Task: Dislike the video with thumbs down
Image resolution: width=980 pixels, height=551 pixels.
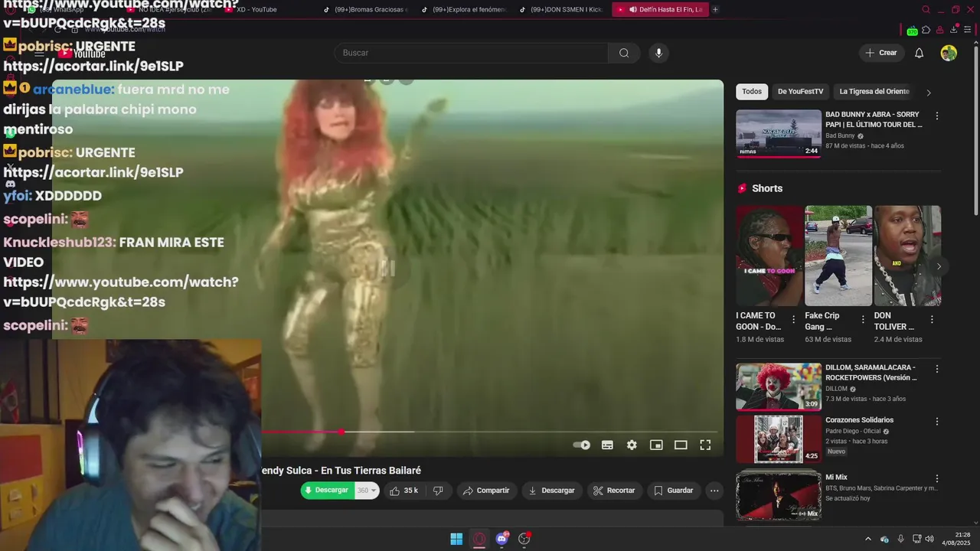Action: tap(438, 491)
